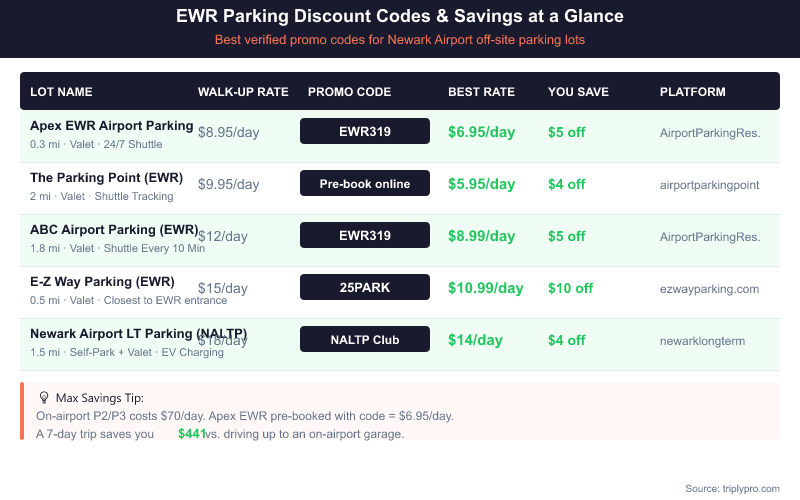800x500 pixels.
Task: Click the 25PARK promo code button
Action: click(365, 288)
